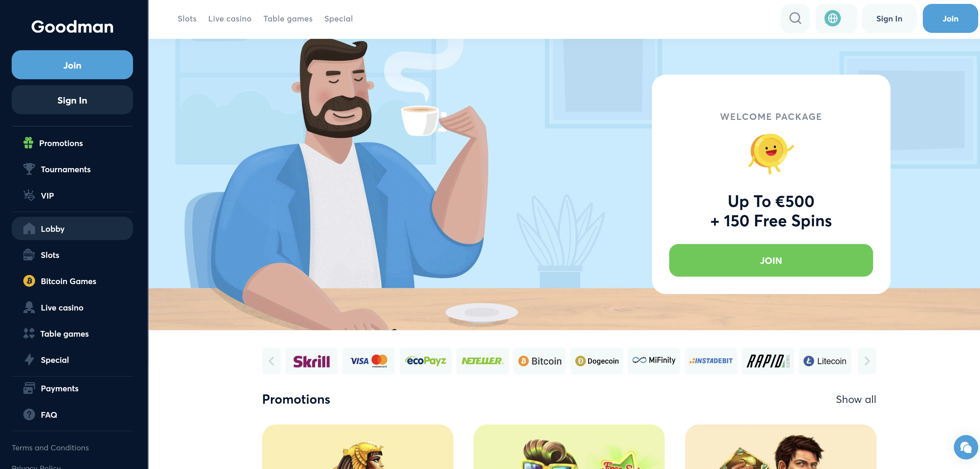The image size is (980, 469).
Task: Open Live casino in top navigation
Action: point(230,19)
